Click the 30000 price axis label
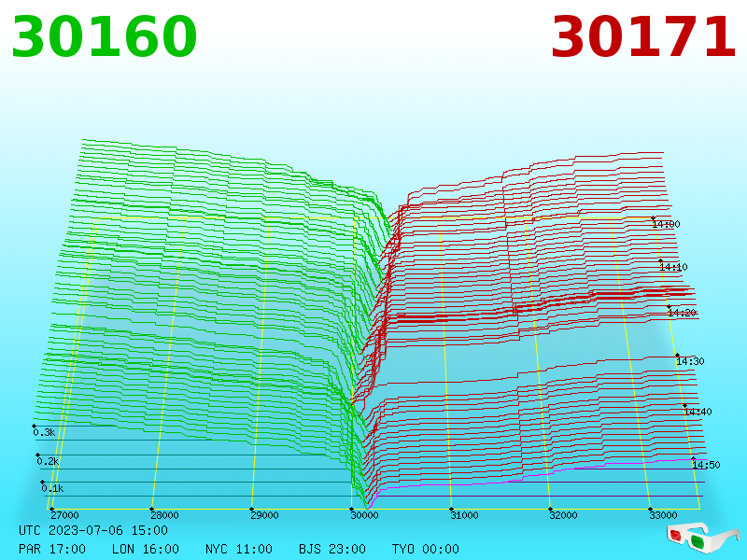This screenshot has height=560, width=747. click(364, 515)
